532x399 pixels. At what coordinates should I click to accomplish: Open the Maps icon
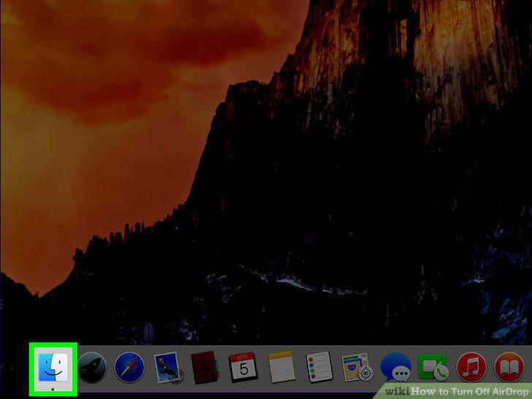tap(357, 368)
